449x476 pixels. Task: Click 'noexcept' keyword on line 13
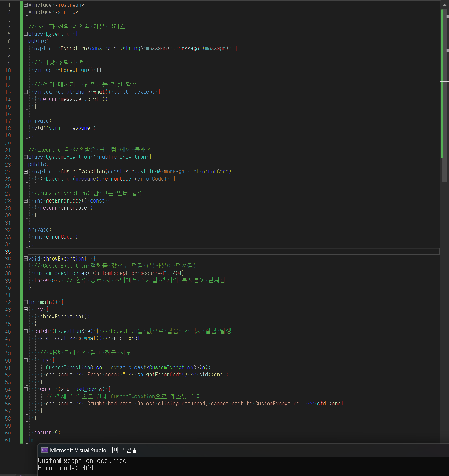143,92
